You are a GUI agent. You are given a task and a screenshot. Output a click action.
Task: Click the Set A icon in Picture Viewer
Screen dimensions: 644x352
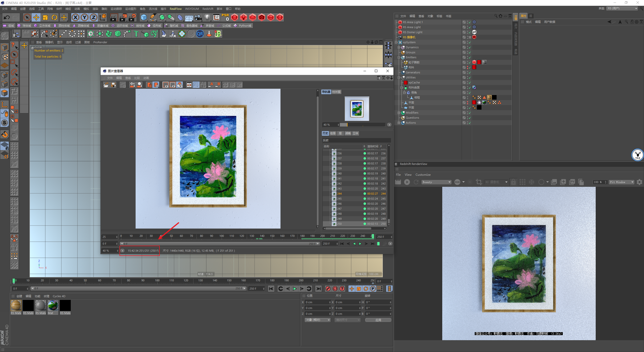tap(211, 85)
